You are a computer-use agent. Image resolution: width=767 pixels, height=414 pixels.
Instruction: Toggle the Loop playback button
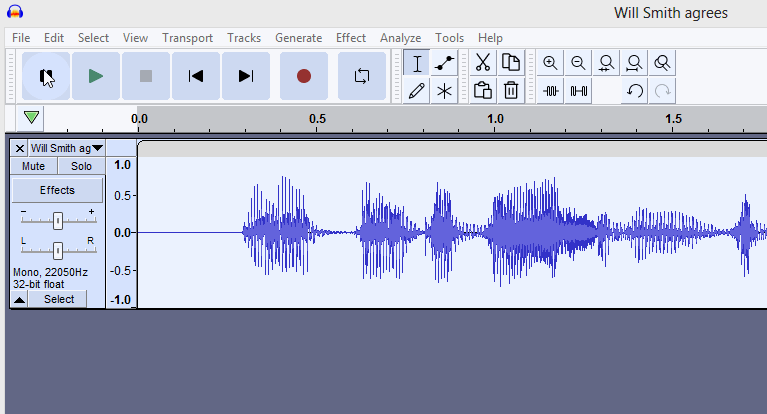coord(362,76)
